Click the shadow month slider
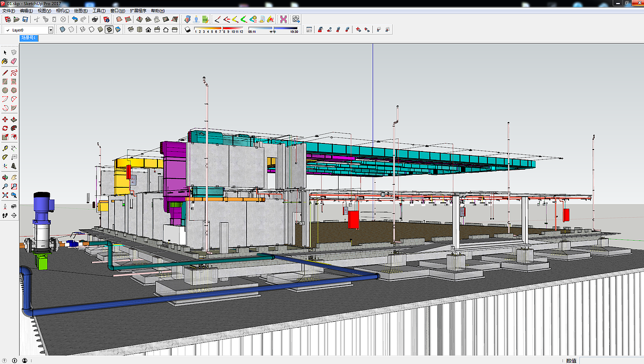The height and width of the screenshot is (364, 644). pos(218,28)
